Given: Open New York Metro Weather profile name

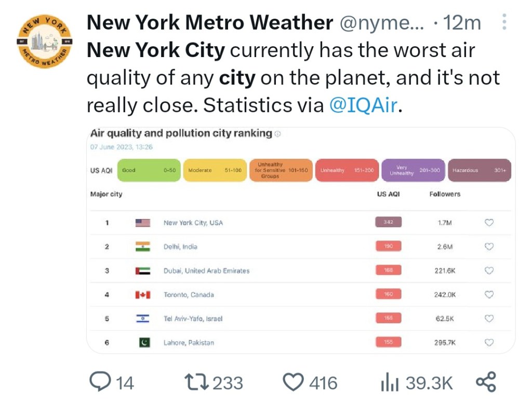Looking at the screenshot, I should (x=209, y=22).
